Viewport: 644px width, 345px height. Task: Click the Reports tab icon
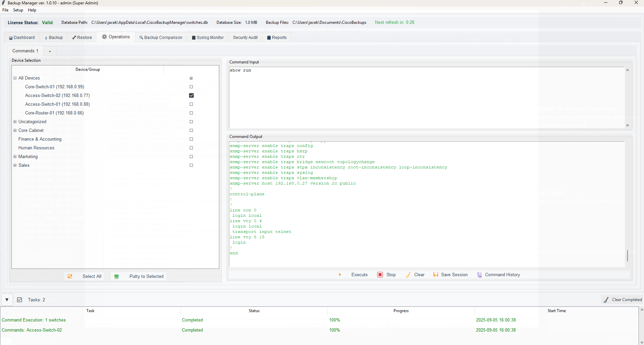pos(269,38)
